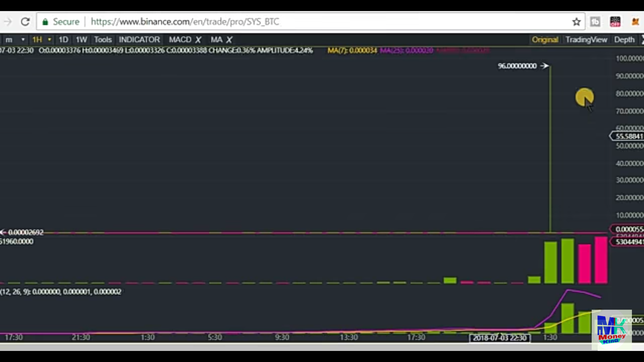Click the green Secure padlock icon

45,22
